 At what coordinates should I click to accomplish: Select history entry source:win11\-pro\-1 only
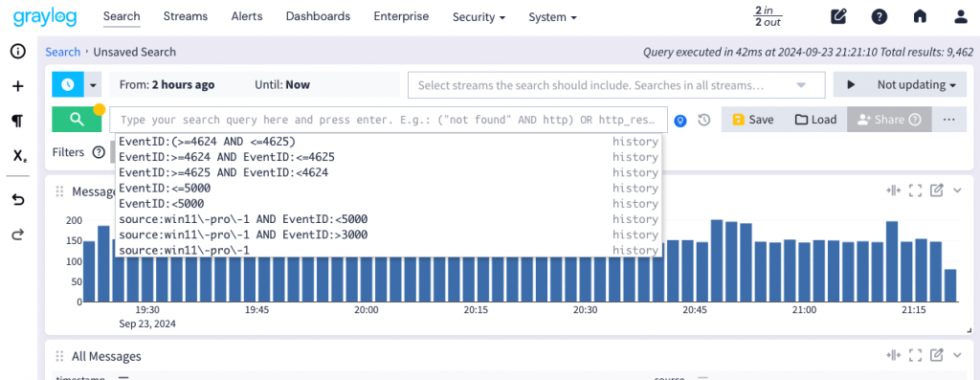tap(388, 250)
